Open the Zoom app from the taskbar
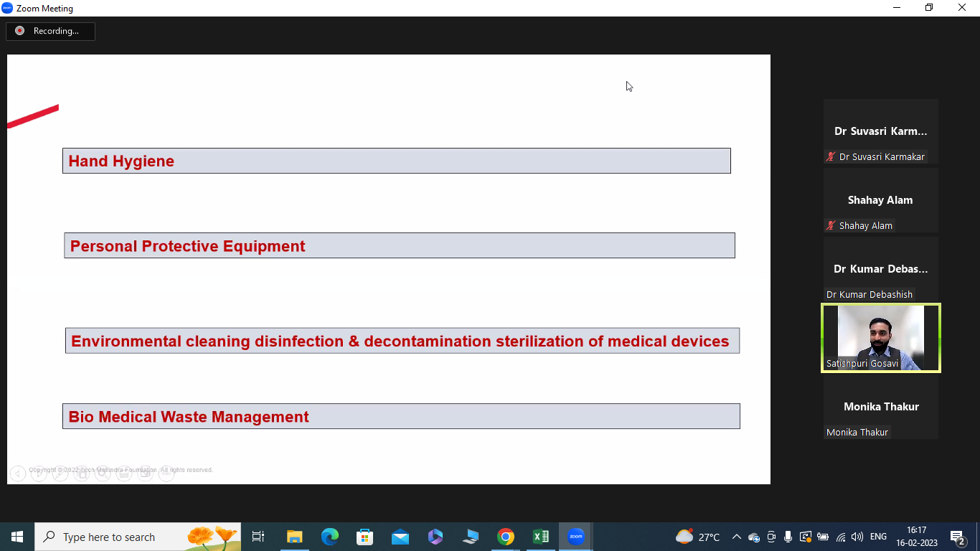 (x=575, y=537)
